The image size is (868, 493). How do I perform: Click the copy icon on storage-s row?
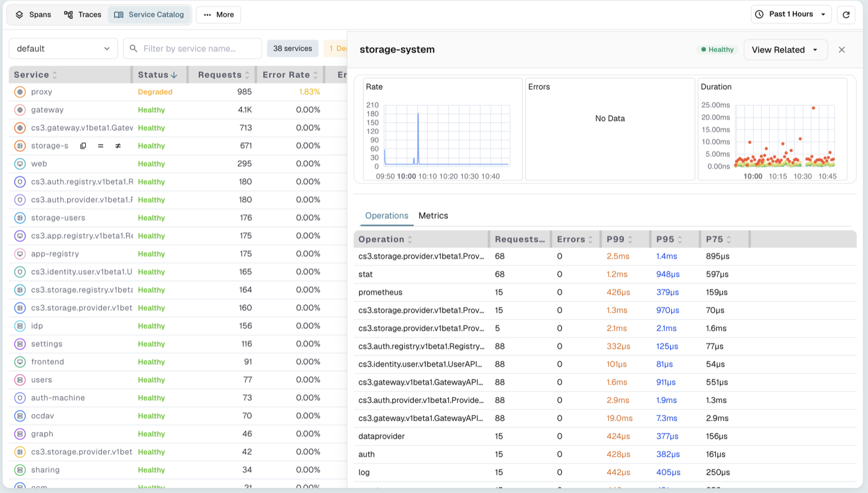click(x=83, y=146)
